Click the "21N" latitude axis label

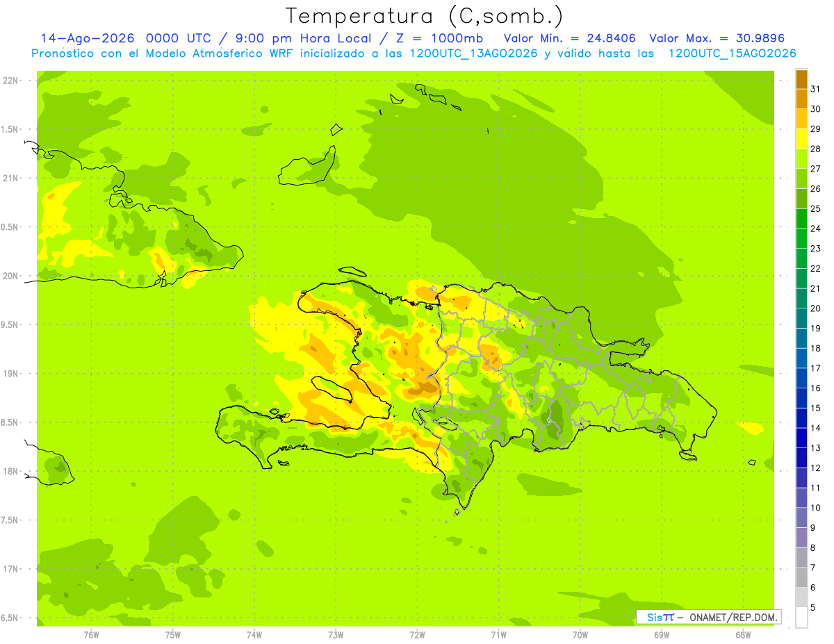[10, 178]
